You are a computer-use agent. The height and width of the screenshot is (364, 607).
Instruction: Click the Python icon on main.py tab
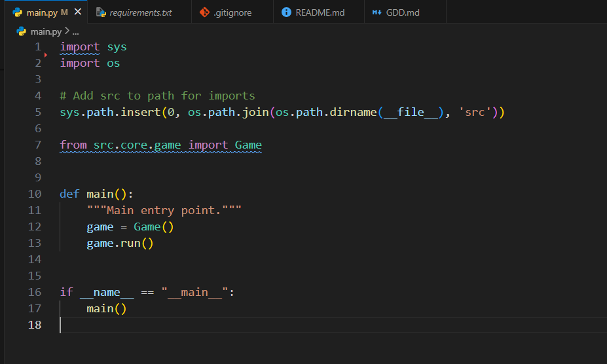[x=17, y=12]
